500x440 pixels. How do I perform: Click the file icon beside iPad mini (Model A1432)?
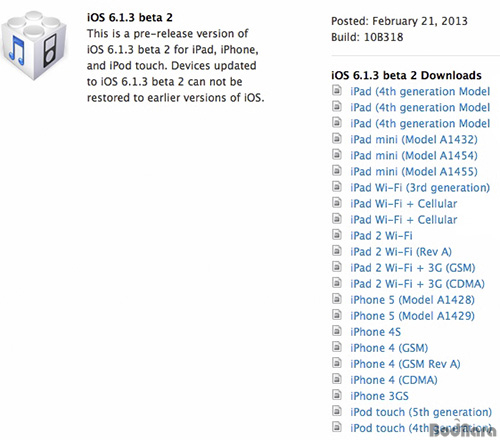(x=337, y=139)
